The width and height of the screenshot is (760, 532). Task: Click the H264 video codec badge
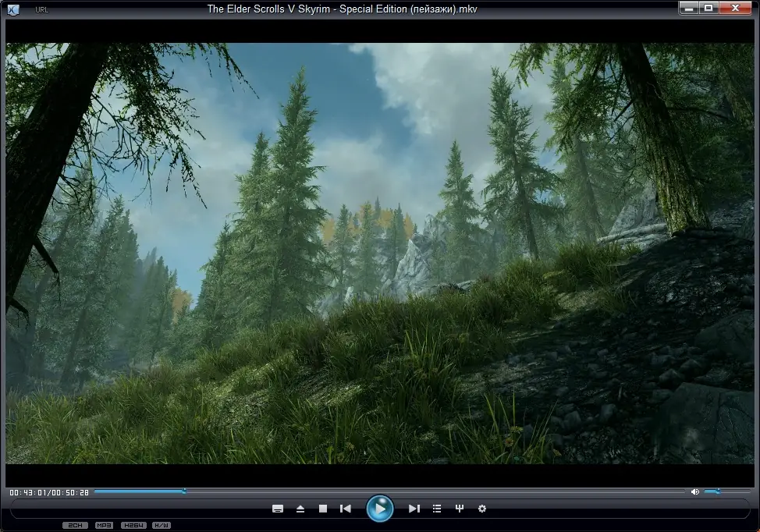[x=133, y=525]
